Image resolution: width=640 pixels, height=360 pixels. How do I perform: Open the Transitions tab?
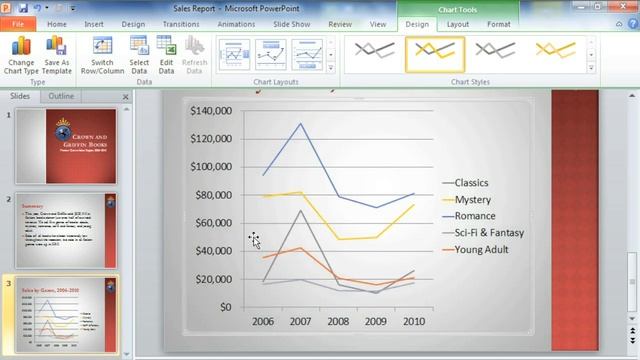coord(181,24)
